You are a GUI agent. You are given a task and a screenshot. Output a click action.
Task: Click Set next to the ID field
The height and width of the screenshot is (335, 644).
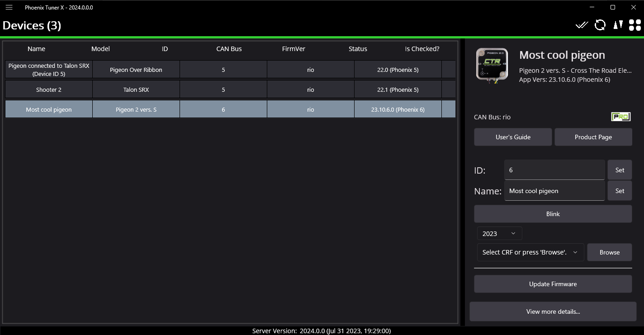pos(620,170)
